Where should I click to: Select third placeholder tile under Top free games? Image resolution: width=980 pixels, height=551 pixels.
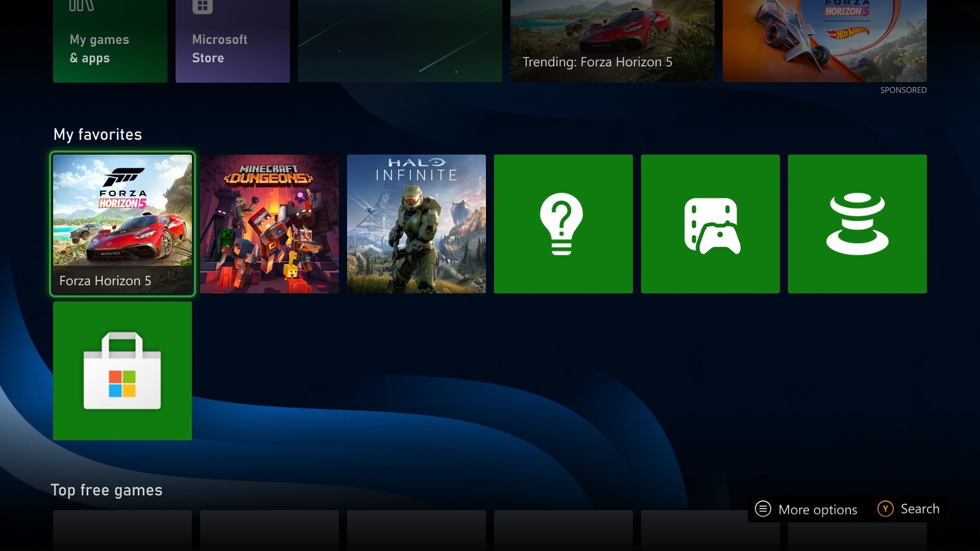click(416, 530)
